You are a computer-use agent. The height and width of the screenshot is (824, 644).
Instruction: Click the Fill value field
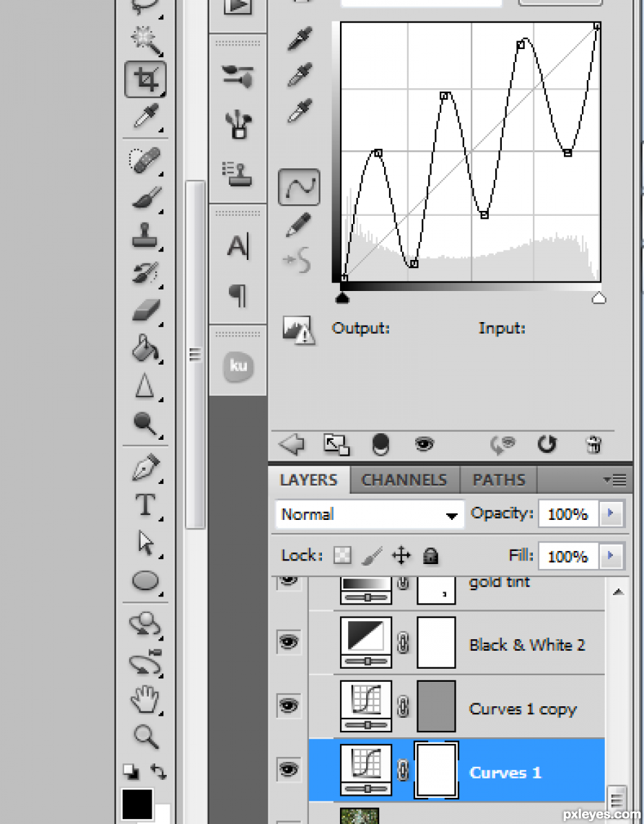tap(568, 555)
